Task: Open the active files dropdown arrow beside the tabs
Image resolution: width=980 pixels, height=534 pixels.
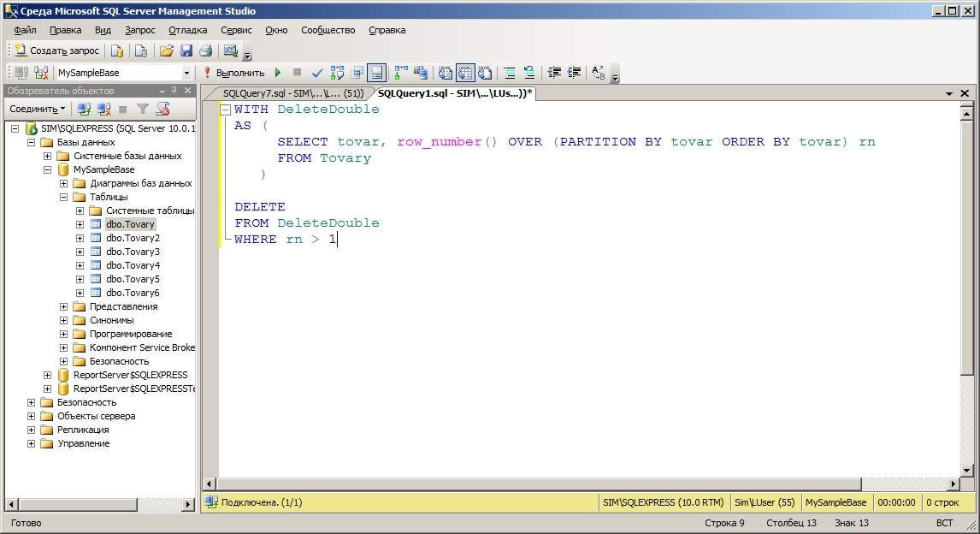Action: (948, 93)
